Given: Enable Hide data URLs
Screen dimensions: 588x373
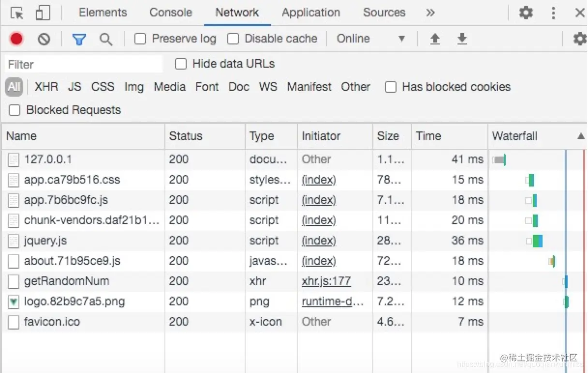Looking at the screenshot, I should [181, 63].
